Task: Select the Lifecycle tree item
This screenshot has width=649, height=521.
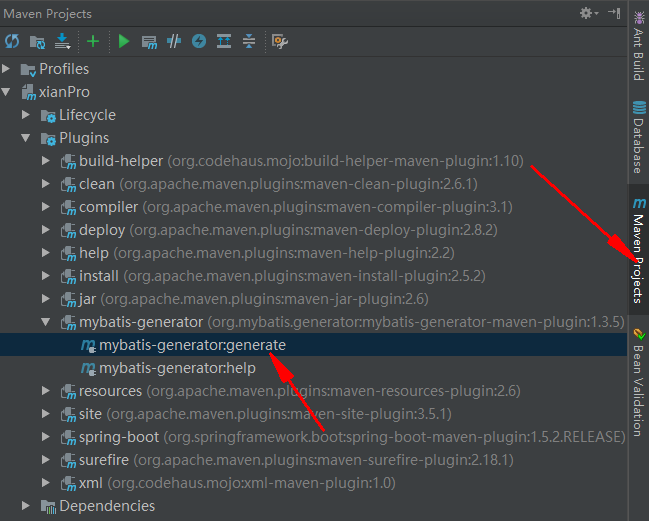Action: [x=87, y=115]
